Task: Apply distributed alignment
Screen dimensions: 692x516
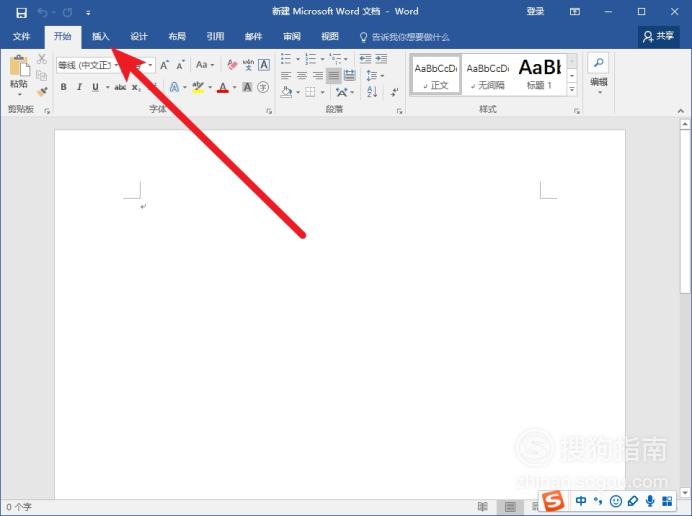Action: point(350,75)
